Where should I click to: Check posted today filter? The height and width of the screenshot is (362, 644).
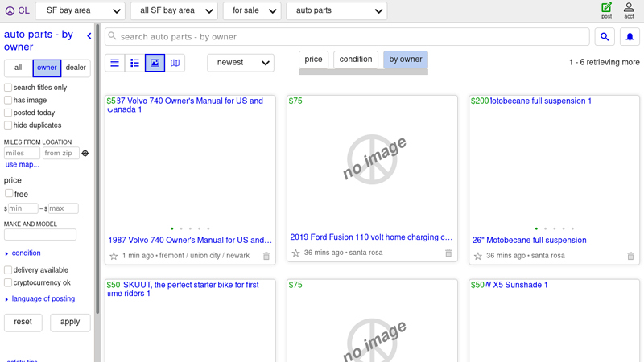(x=8, y=113)
